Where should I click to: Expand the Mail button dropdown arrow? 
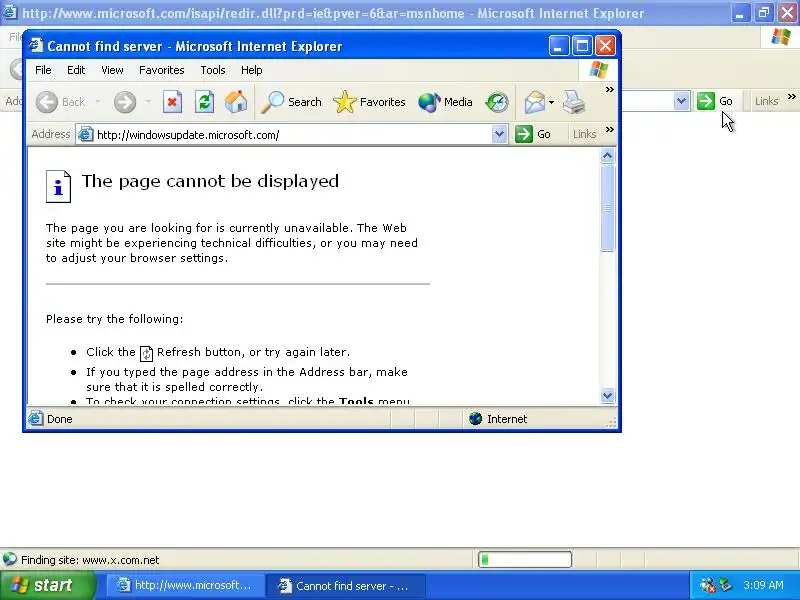pos(552,102)
